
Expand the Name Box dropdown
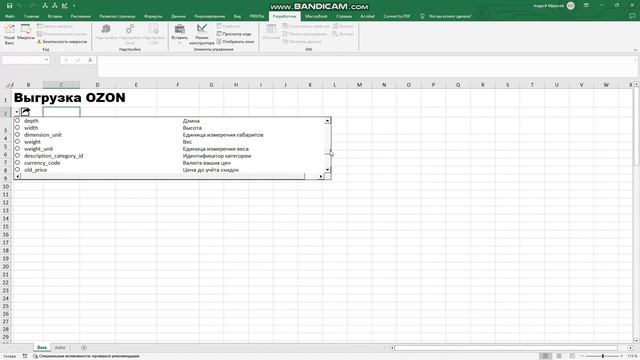[46, 60]
